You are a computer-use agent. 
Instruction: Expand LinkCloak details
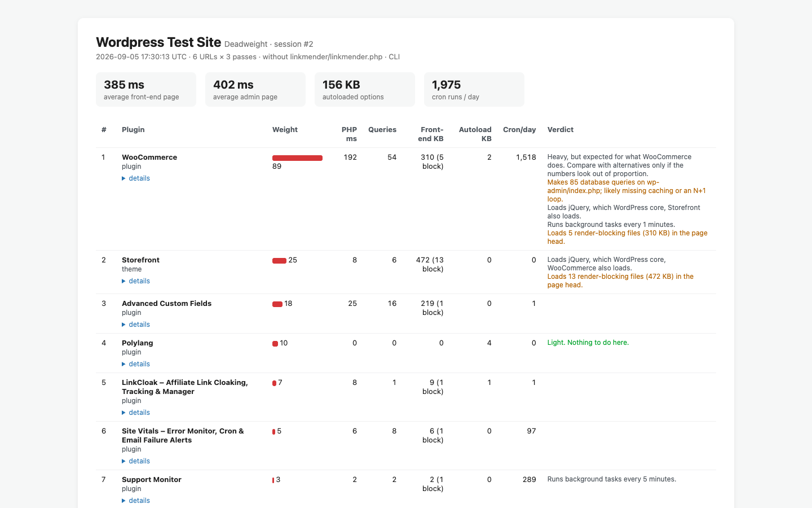pyautogui.click(x=136, y=413)
